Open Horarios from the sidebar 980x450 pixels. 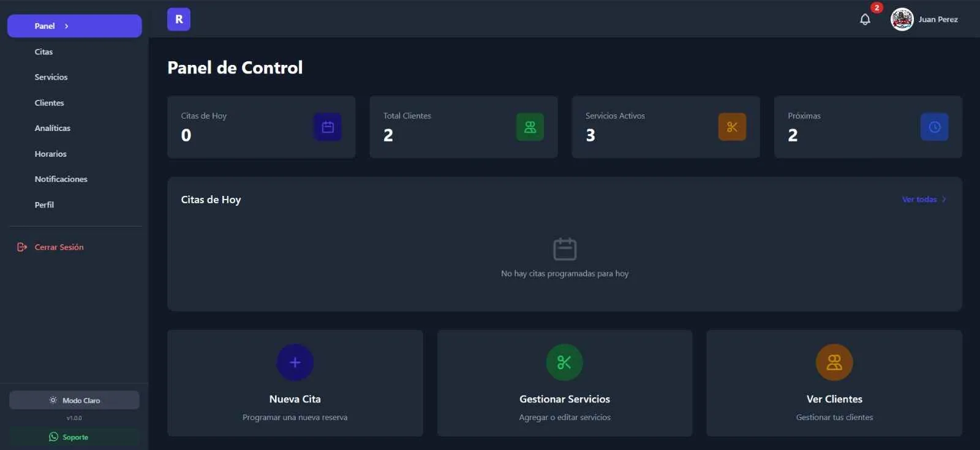point(51,154)
